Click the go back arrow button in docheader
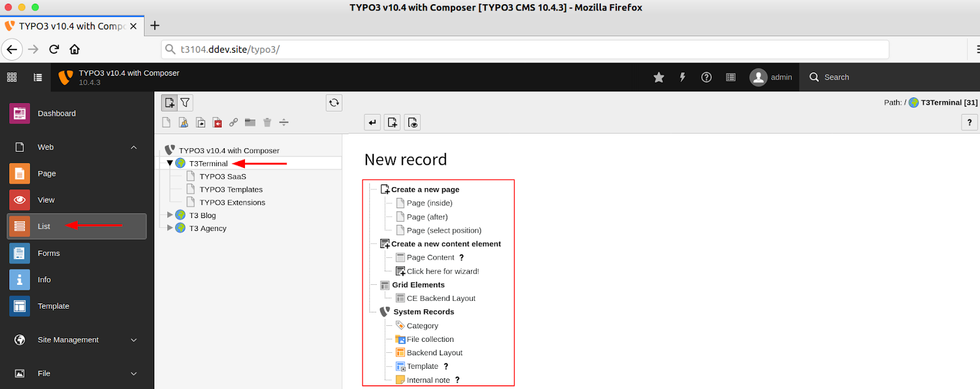This screenshot has width=980, height=389. (x=372, y=123)
